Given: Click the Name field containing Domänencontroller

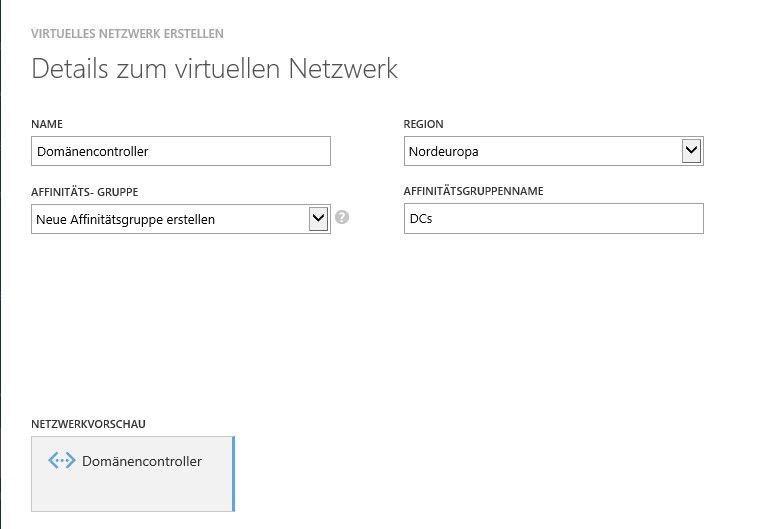Looking at the screenshot, I should click(x=181, y=151).
